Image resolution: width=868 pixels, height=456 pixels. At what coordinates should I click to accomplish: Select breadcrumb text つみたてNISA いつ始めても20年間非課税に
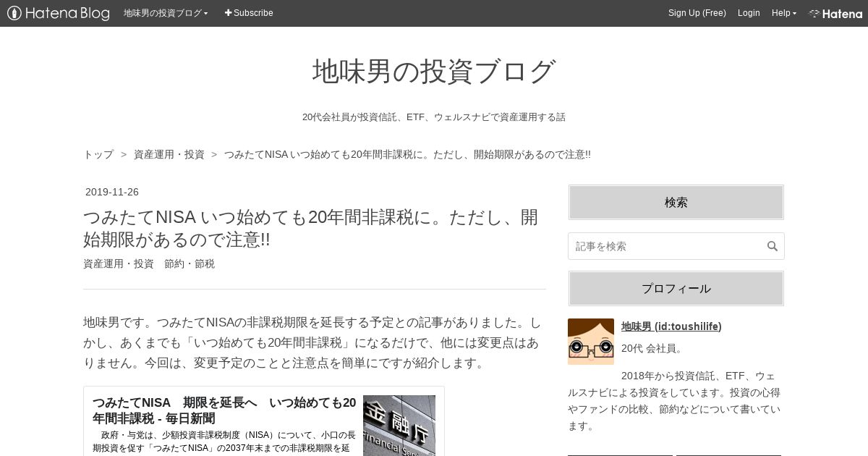coord(407,154)
